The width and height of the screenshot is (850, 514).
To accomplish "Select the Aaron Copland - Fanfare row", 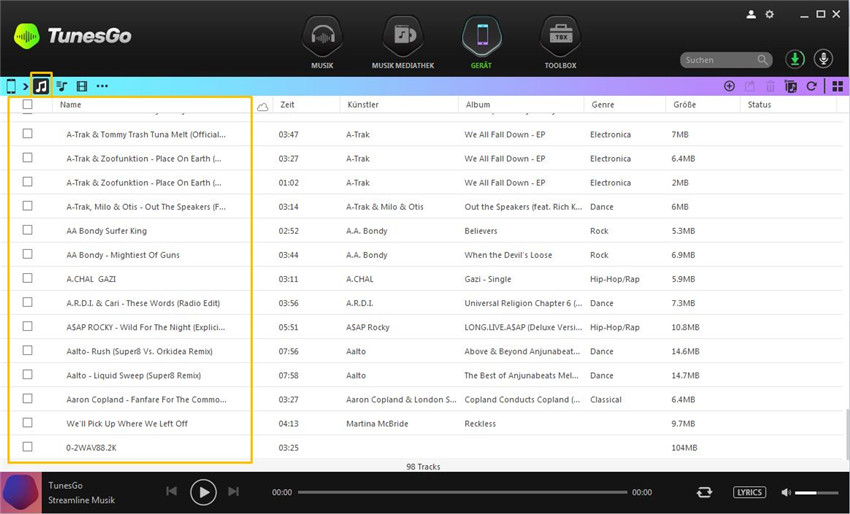I will (423, 400).
